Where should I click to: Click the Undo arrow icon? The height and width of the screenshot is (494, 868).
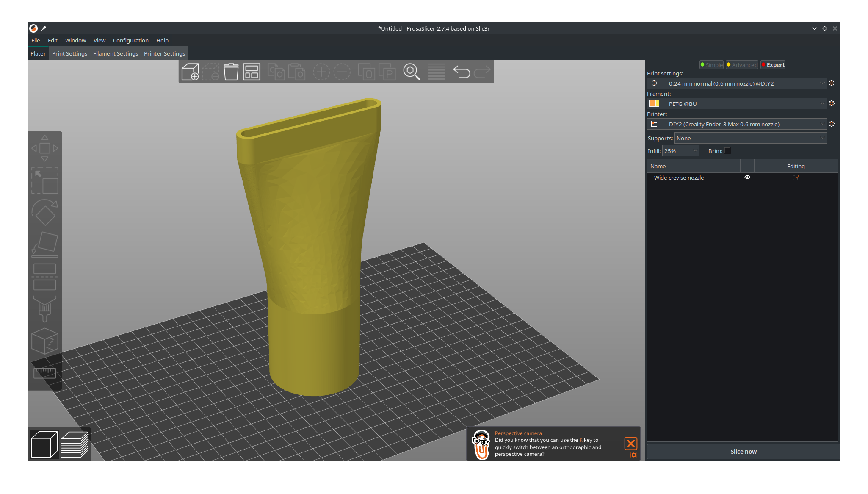(x=461, y=72)
